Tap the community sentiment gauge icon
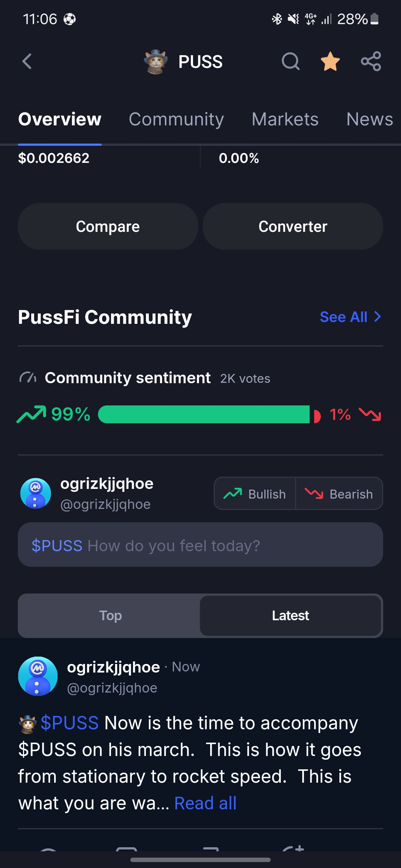Viewport: 401px width, 868px height. 28,378
